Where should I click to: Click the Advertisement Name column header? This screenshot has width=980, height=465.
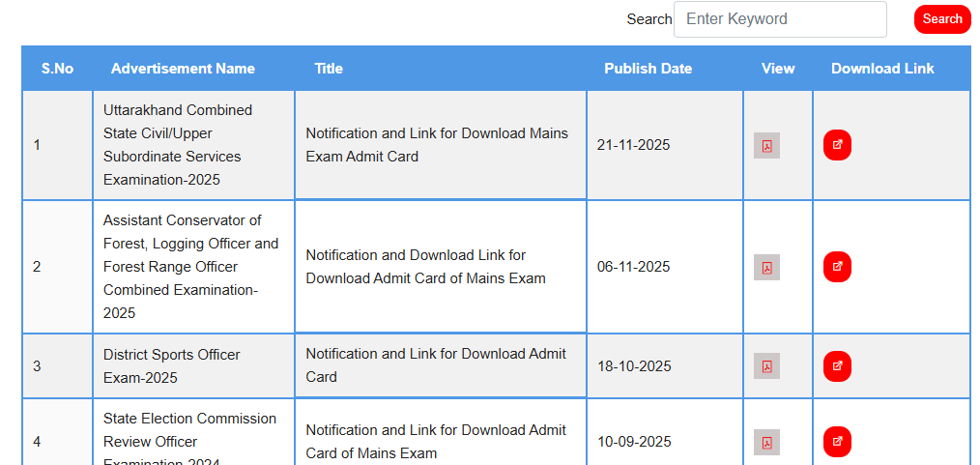[x=183, y=69]
